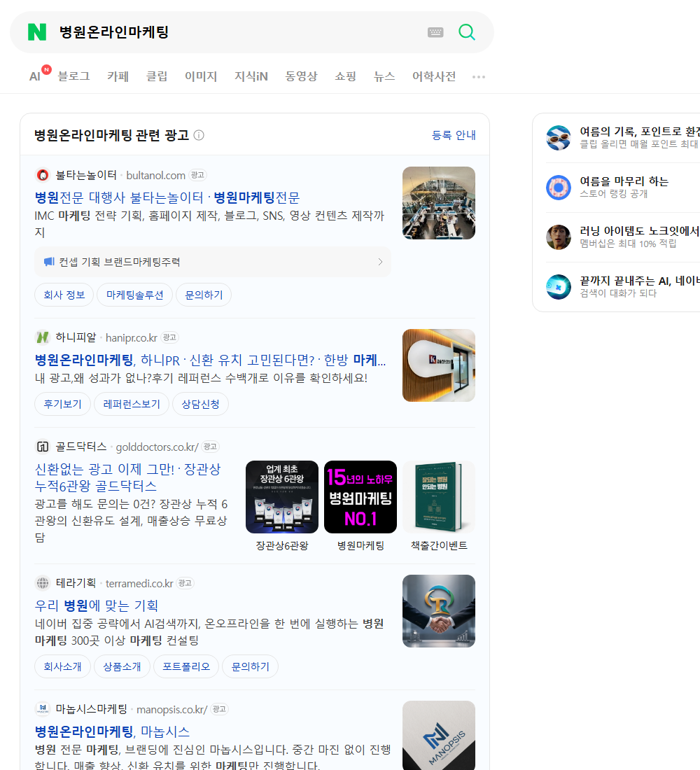Click the 마케팅솔루션 button
The width and height of the screenshot is (700, 770).
[134, 295]
